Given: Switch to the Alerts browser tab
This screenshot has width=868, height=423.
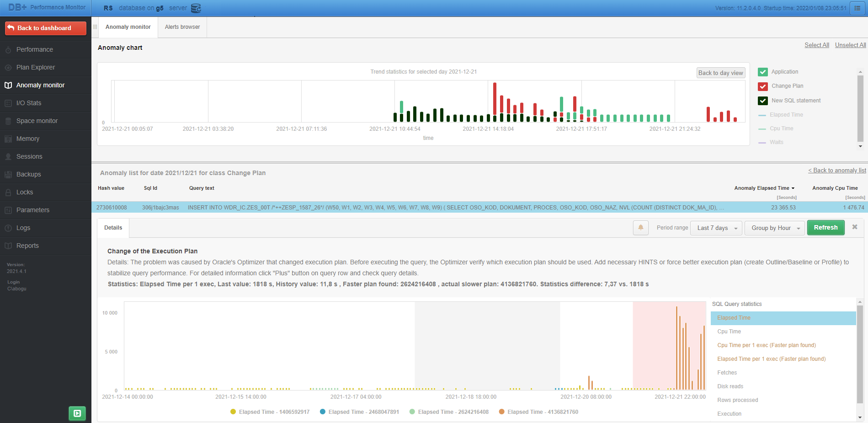Looking at the screenshot, I should click(181, 27).
